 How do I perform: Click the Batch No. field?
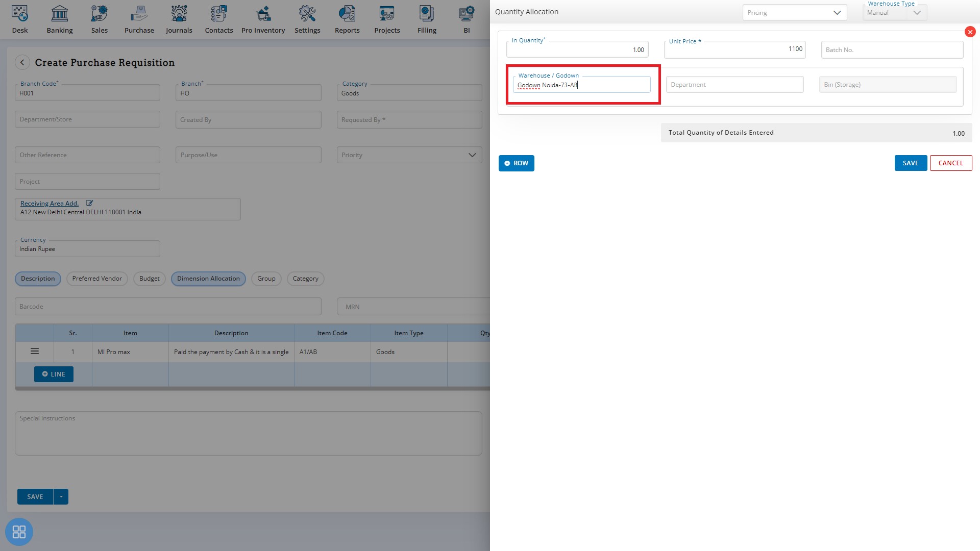[892, 49]
